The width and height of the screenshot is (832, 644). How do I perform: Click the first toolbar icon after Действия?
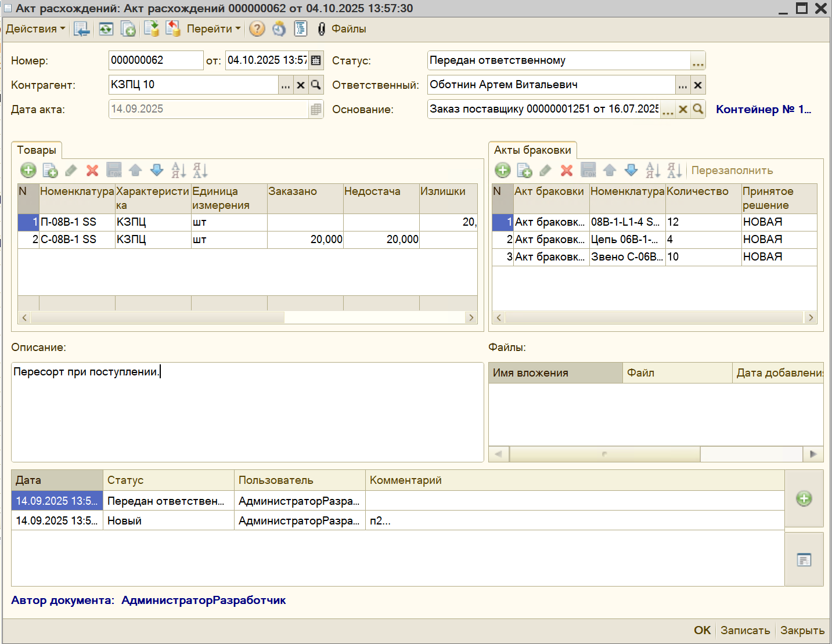[x=82, y=28]
